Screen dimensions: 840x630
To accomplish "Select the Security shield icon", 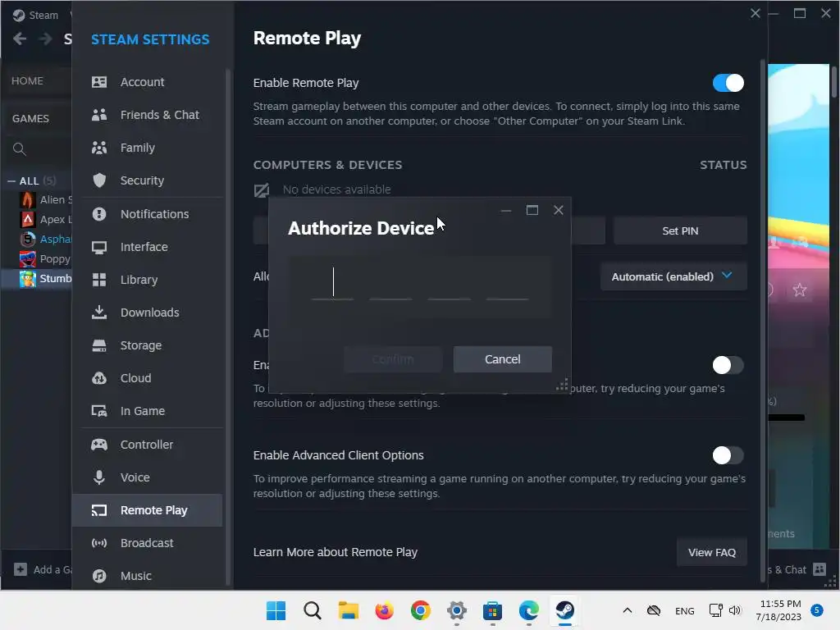I will [x=99, y=180].
